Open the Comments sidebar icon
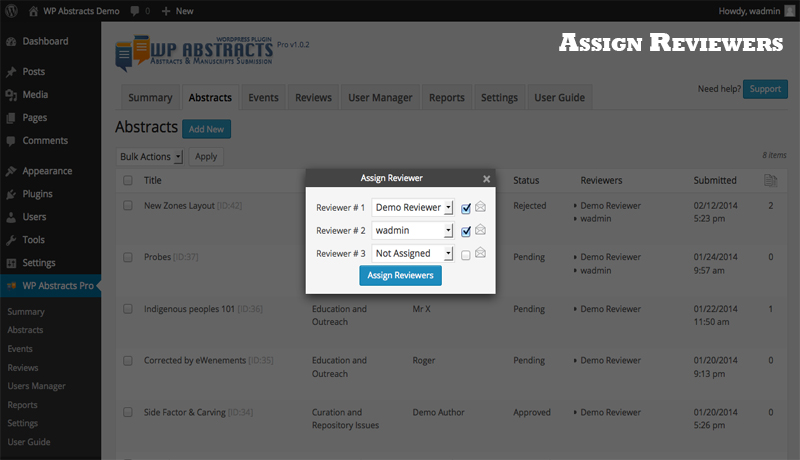The width and height of the screenshot is (800, 460). 11,141
